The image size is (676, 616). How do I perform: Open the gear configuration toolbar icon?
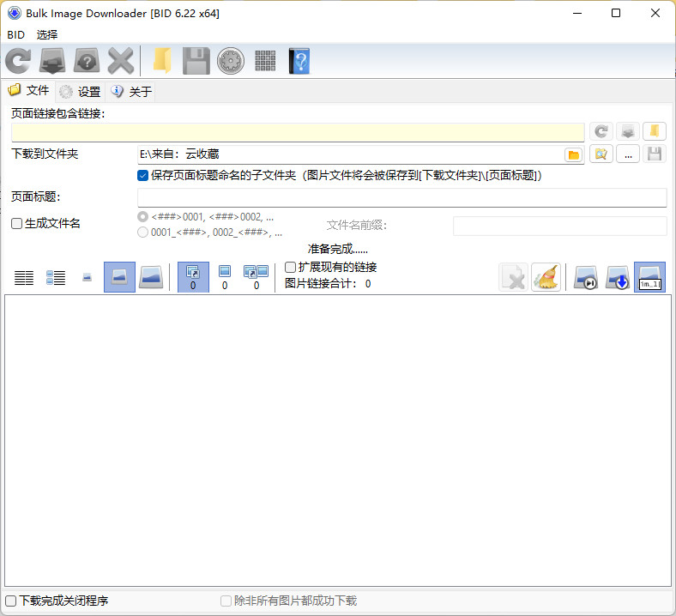pyautogui.click(x=231, y=61)
